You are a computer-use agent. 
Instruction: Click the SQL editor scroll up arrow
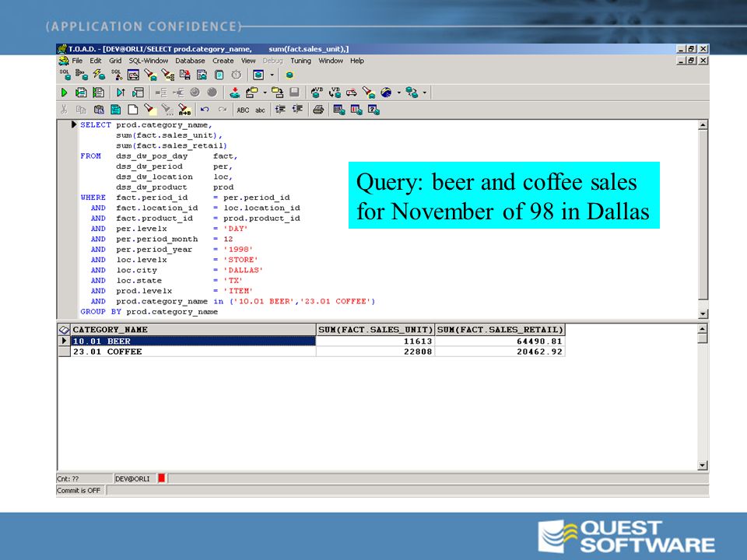pyautogui.click(x=702, y=125)
